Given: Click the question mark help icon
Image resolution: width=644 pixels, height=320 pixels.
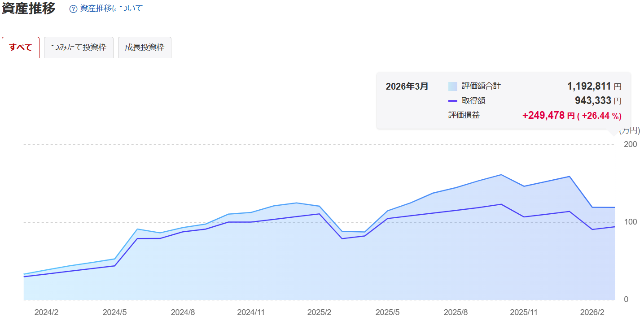Looking at the screenshot, I should tap(74, 9).
